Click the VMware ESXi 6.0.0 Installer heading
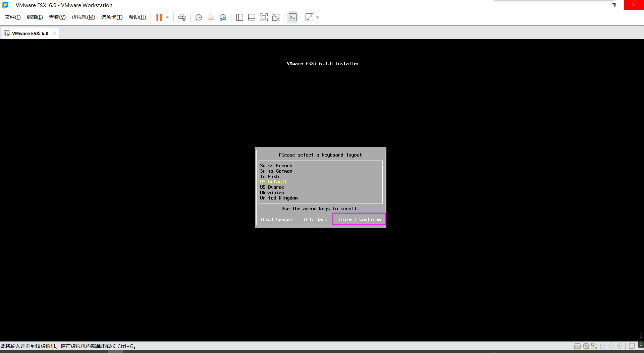The width and height of the screenshot is (644, 353). 323,63
